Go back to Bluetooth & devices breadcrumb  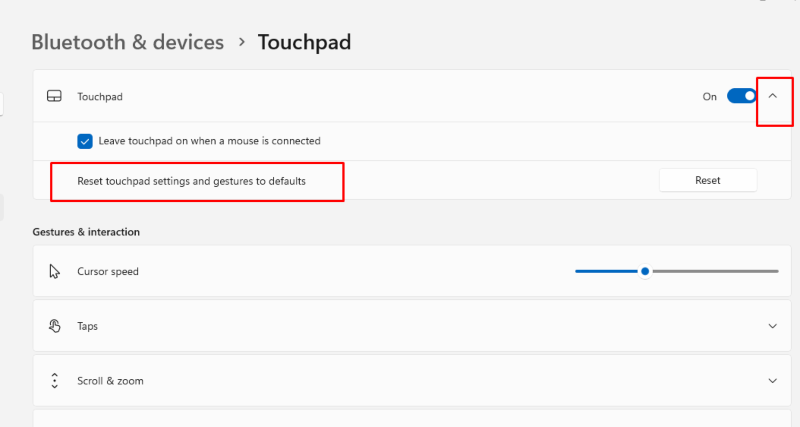[128, 42]
